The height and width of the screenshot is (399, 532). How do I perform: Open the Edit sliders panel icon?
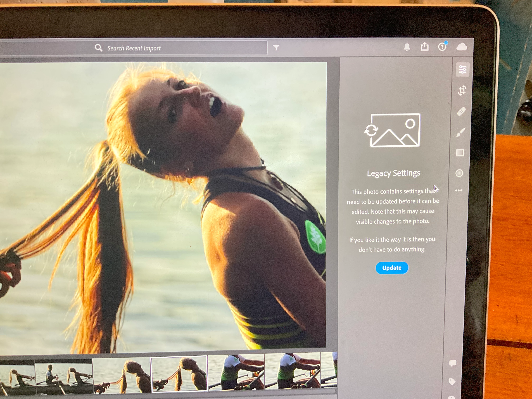point(462,70)
